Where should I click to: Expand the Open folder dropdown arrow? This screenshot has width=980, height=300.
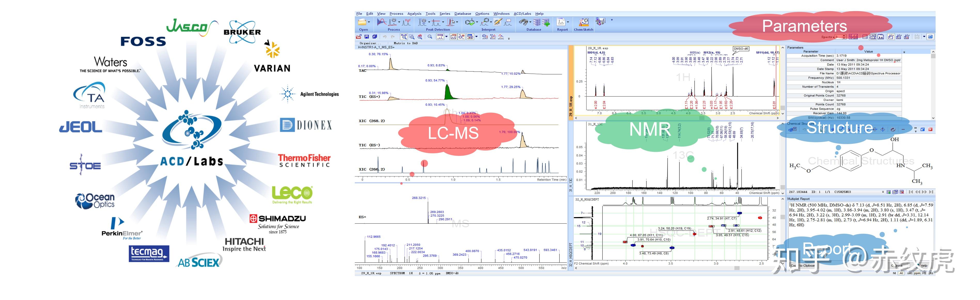coord(369,22)
